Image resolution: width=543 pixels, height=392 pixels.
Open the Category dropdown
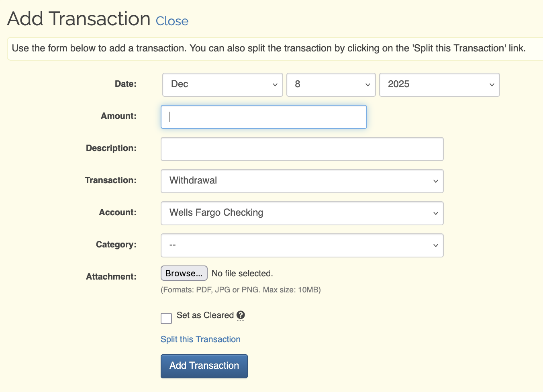pos(302,245)
